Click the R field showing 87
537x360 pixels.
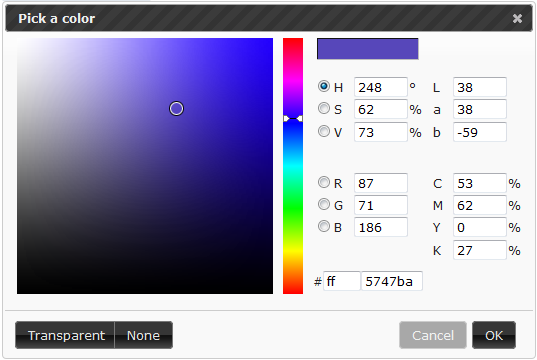380,183
